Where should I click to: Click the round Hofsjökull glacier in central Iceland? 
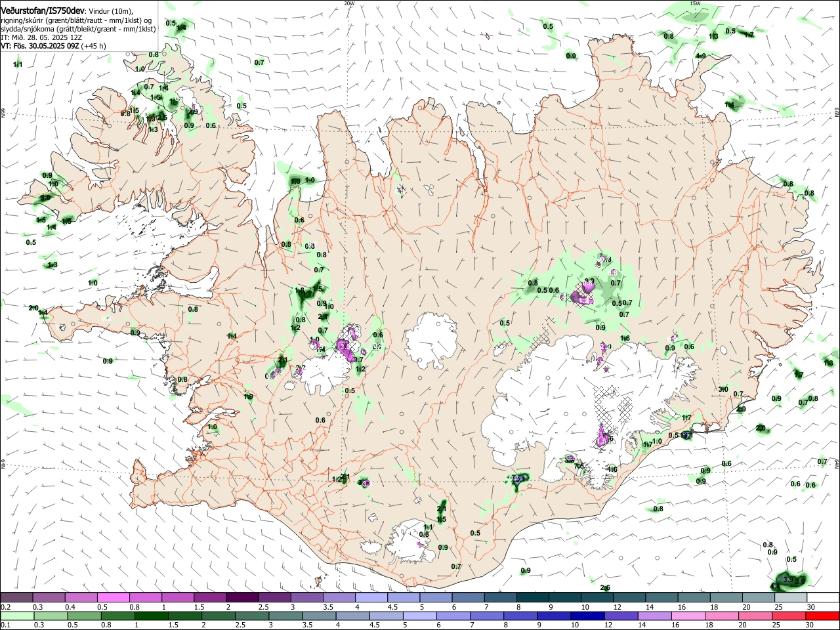431,340
